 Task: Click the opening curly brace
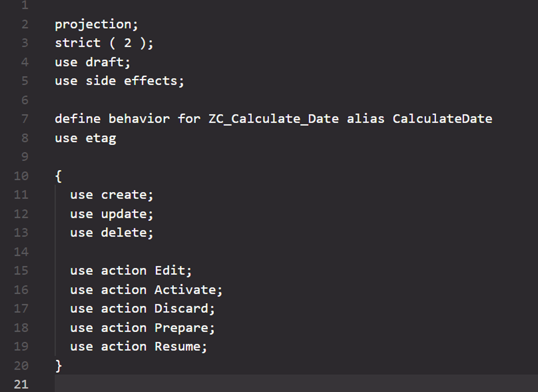coord(58,176)
